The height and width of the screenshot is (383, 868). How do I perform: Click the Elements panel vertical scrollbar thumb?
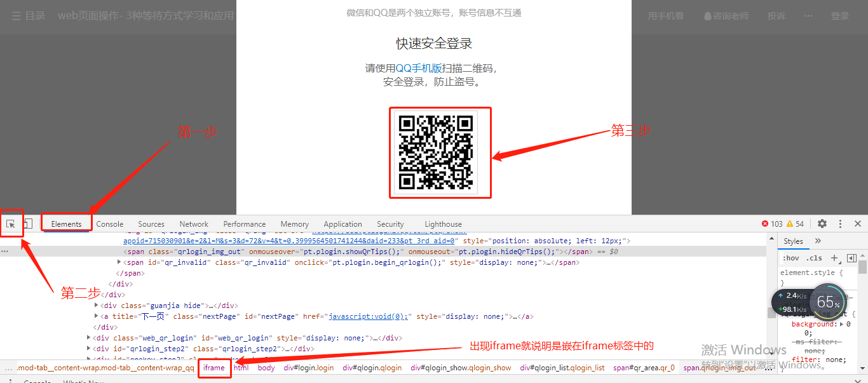771,312
